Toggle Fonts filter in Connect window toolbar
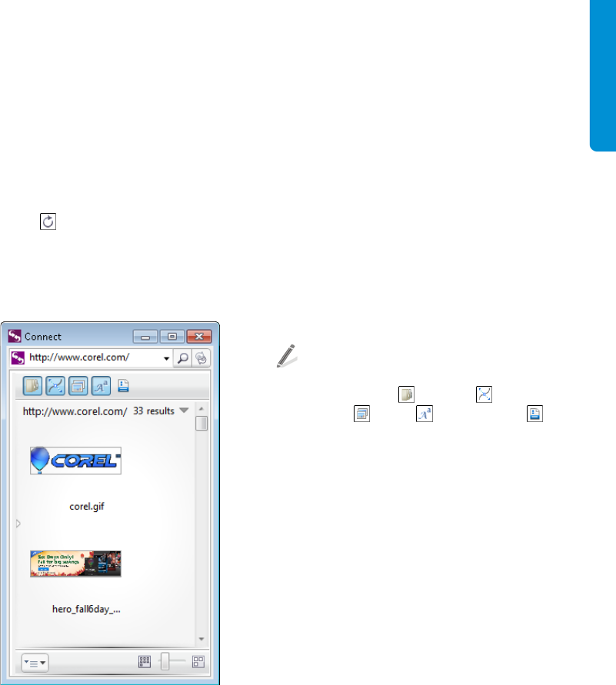 tap(101, 386)
